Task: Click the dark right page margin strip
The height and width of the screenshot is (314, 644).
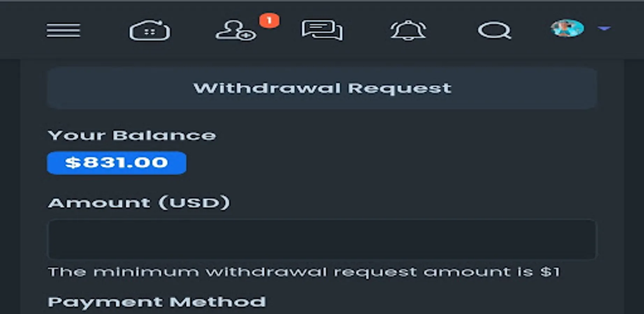Action: [634, 187]
